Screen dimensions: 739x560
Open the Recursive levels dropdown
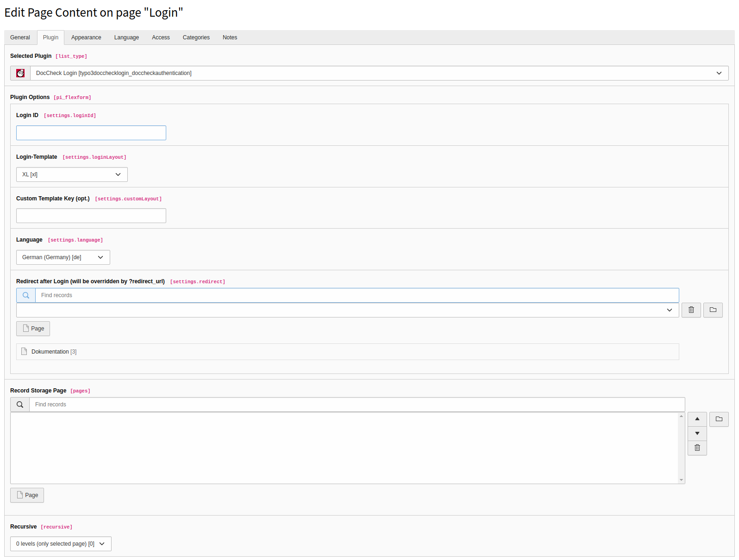61,544
